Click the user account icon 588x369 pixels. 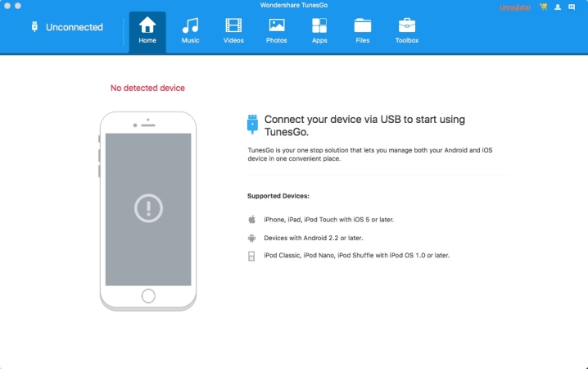[558, 7]
